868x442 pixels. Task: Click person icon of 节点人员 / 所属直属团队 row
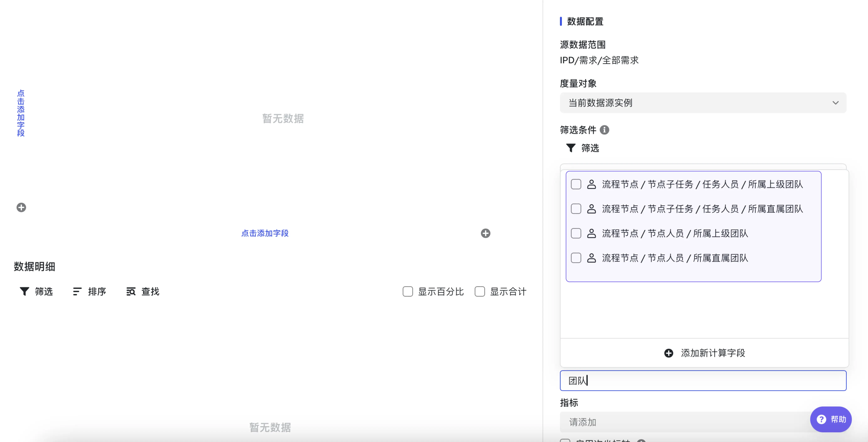click(x=591, y=258)
